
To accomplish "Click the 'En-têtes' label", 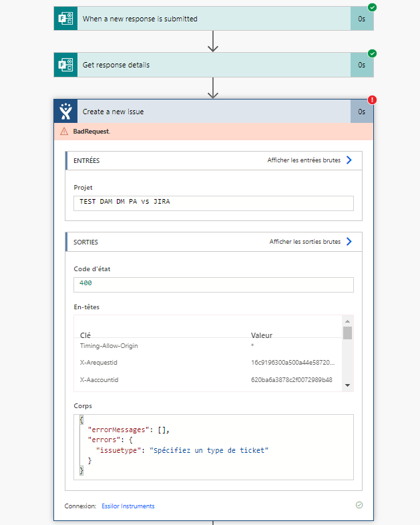I will pos(86,307).
